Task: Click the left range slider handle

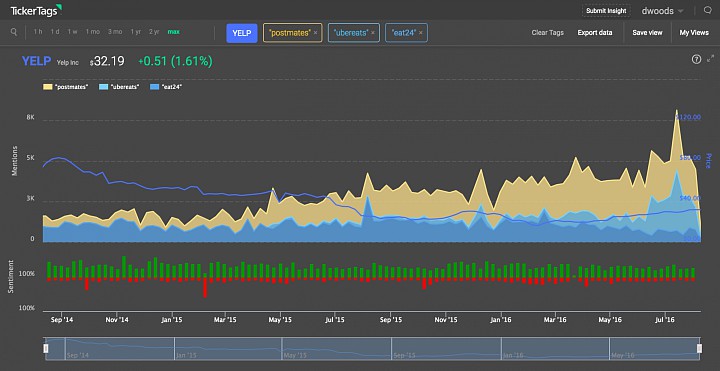Action: (46, 349)
